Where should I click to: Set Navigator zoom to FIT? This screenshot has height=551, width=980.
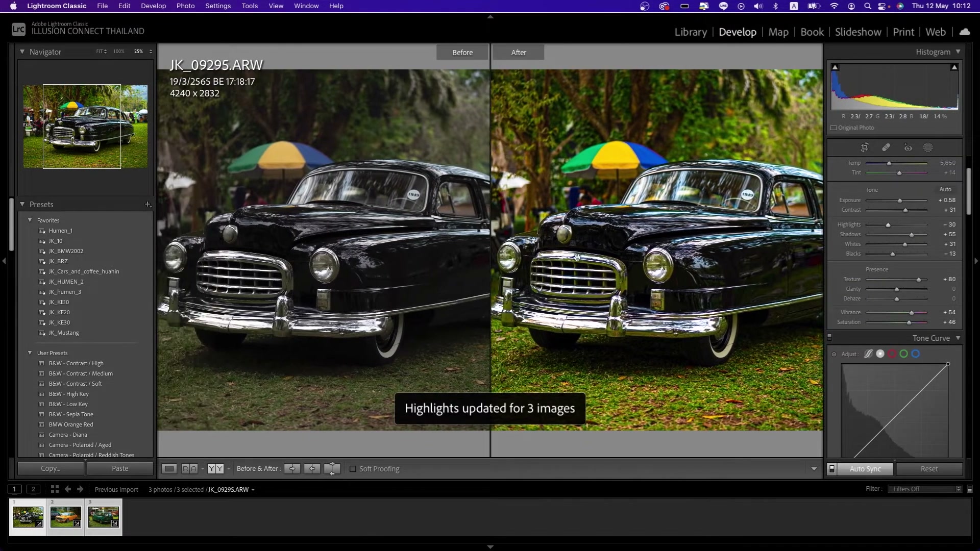pyautogui.click(x=100, y=52)
